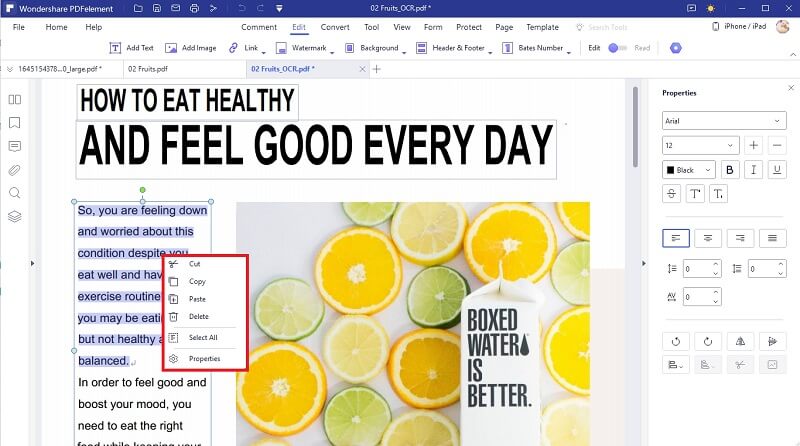Close the 02 Fruits_OCR.pdf tab
This screenshot has width=800, height=446.
[x=362, y=69]
